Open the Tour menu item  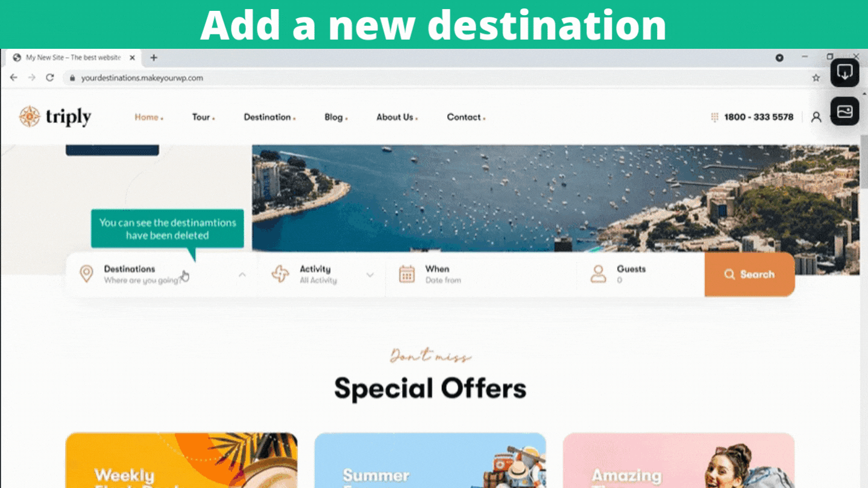coord(203,117)
